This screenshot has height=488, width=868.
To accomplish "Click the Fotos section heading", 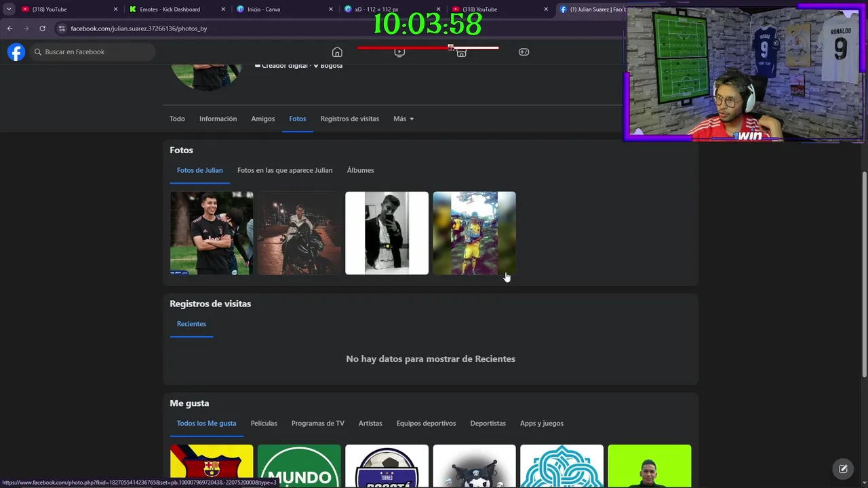I will pyautogui.click(x=181, y=150).
